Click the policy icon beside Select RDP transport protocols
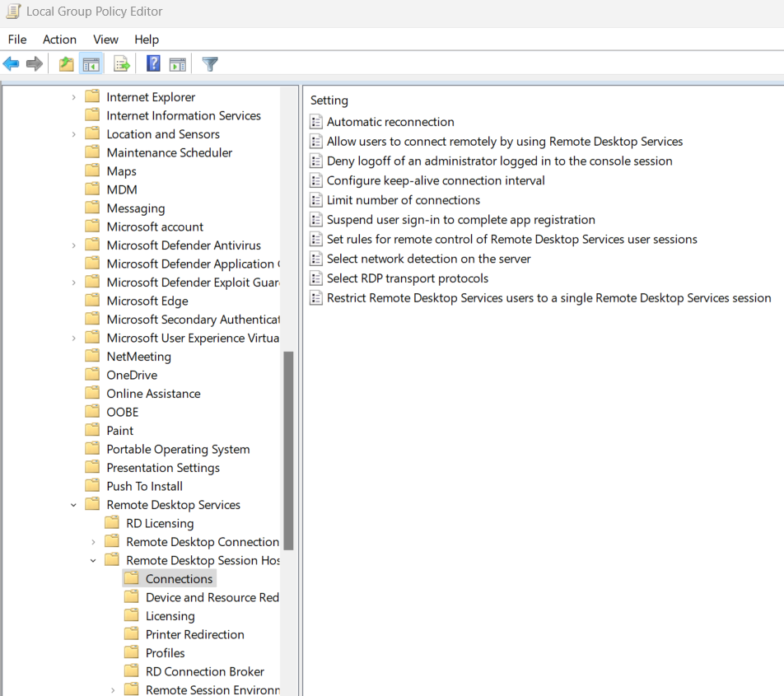 316,278
